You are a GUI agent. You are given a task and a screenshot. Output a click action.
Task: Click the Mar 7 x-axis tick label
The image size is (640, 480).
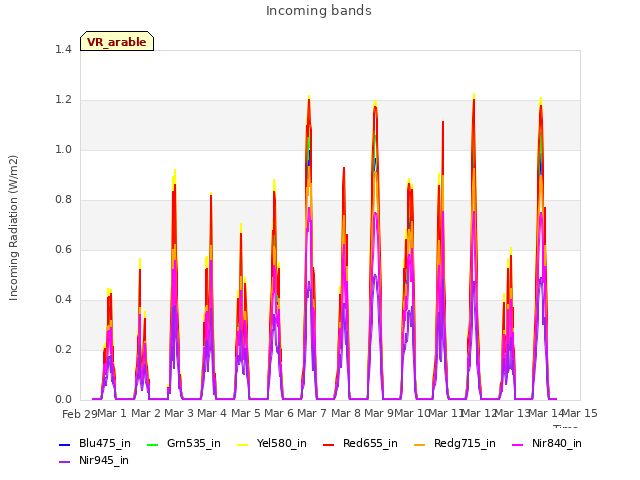coord(312,413)
